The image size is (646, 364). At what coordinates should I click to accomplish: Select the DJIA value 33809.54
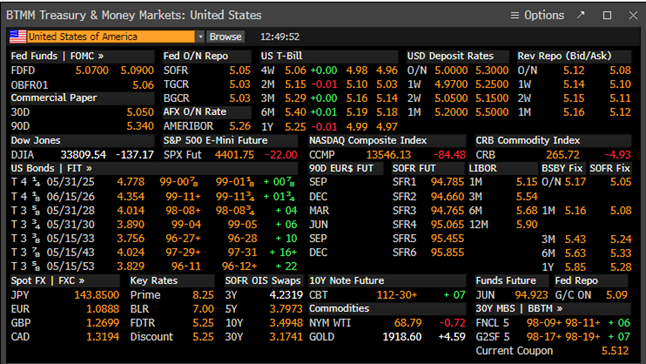pos(83,155)
